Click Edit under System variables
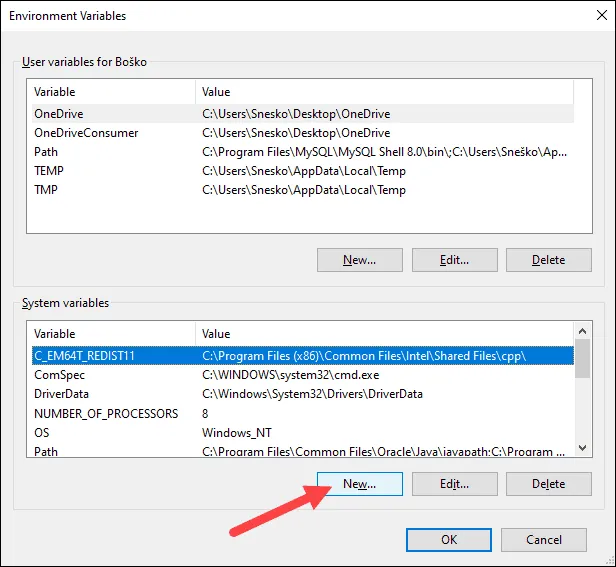This screenshot has height=567, width=616. tap(455, 484)
